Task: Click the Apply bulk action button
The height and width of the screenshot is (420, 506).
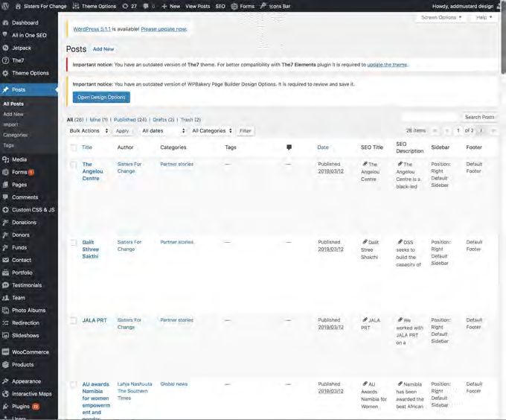Action: pyautogui.click(x=122, y=131)
